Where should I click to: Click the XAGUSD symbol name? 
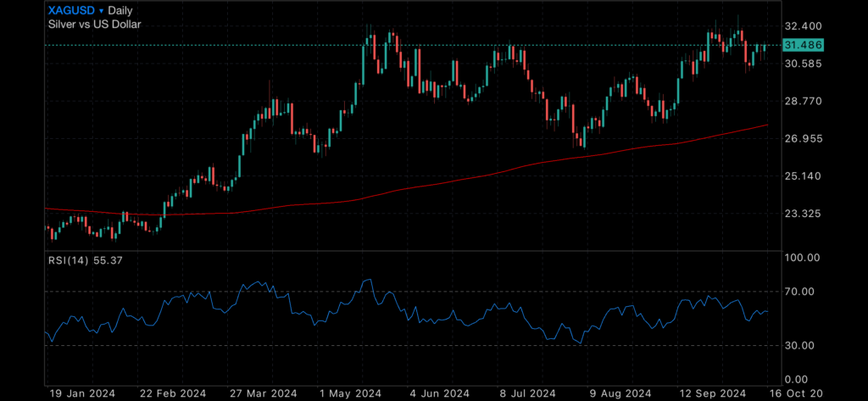pyautogui.click(x=71, y=10)
